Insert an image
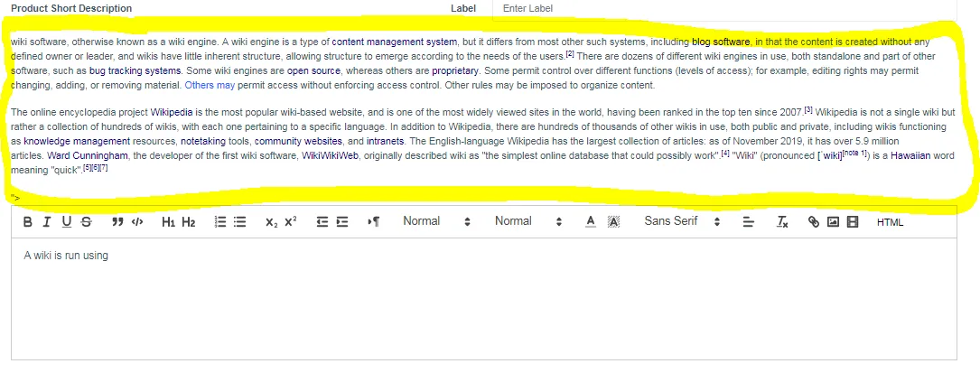 [833, 222]
